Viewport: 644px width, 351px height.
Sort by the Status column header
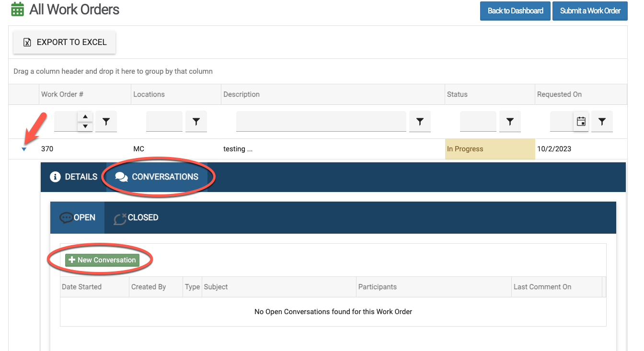point(457,94)
